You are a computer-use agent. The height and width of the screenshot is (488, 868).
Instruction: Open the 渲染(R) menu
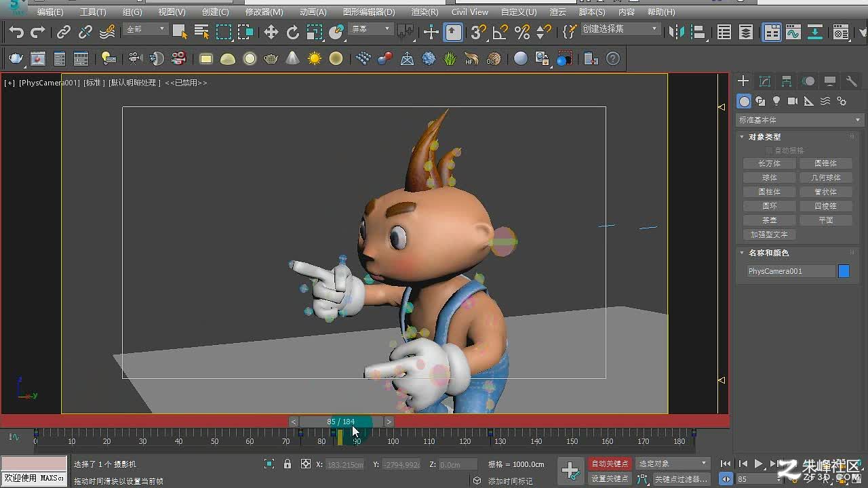425,12
